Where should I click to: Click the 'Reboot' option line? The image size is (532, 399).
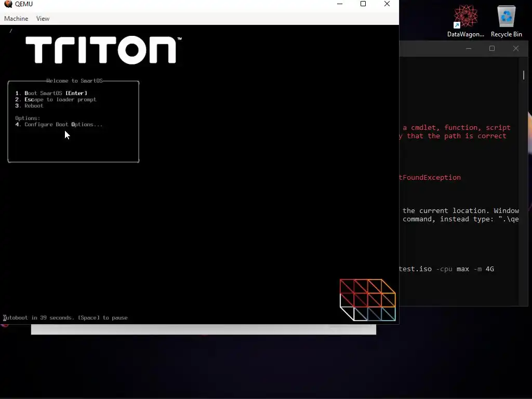tap(29, 105)
